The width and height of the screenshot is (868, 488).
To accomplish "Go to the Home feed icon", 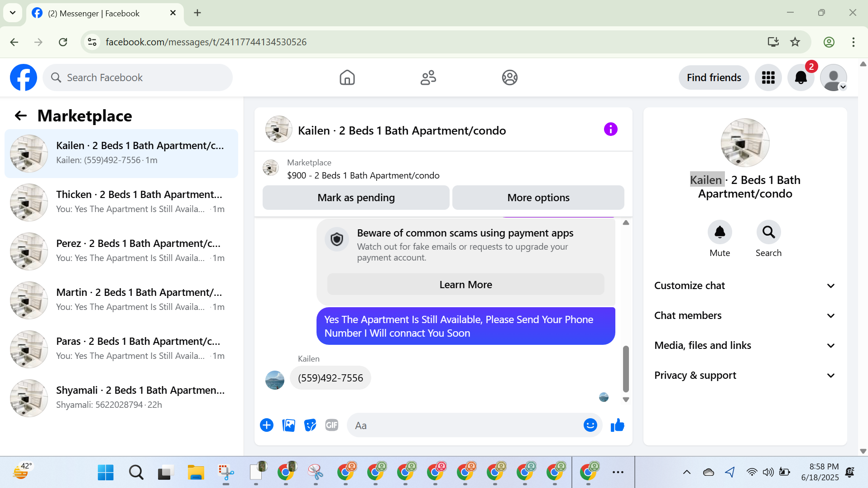I will [x=347, y=77].
